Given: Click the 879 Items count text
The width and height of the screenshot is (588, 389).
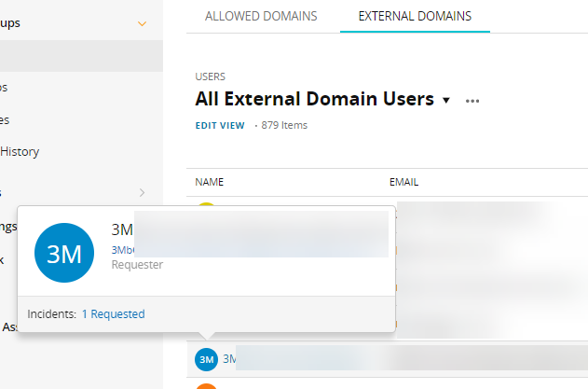Looking at the screenshot, I should click(284, 125).
